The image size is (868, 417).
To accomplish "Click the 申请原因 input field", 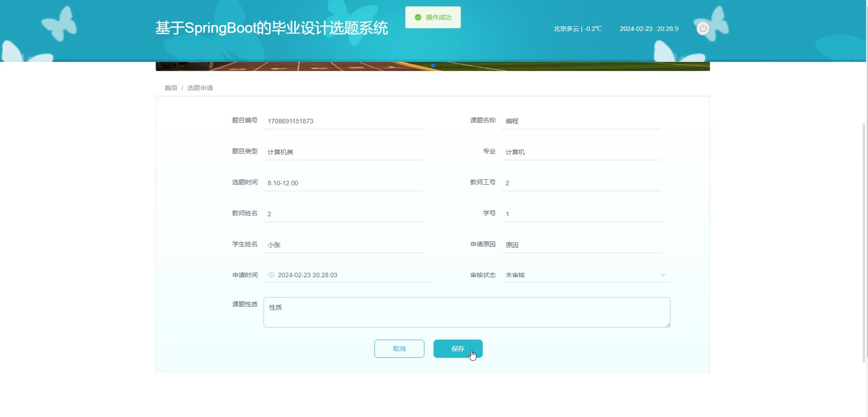I will [581, 245].
